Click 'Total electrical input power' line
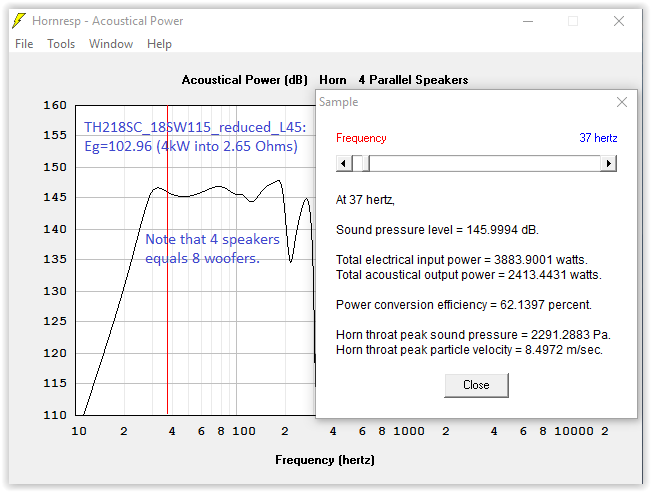651x492 pixels. click(x=462, y=259)
